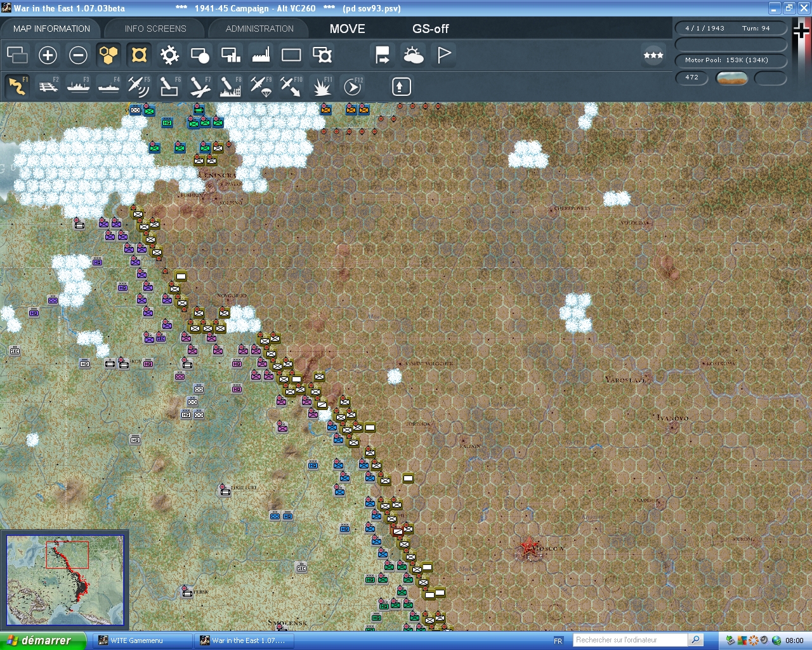Select War in the East taskbar button
Screen dimensions: 812x650
pyautogui.click(x=244, y=640)
